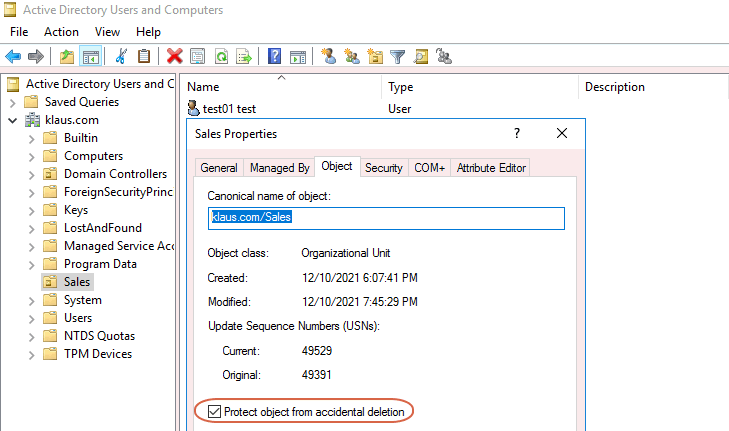729x431 pixels.
Task: Select the Users container in tree
Action: point(78,318)
